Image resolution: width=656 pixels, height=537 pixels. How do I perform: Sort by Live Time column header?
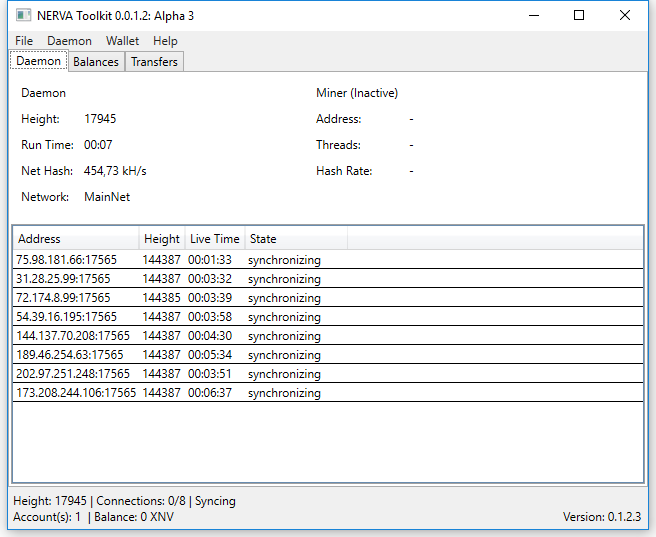[215, 239]
